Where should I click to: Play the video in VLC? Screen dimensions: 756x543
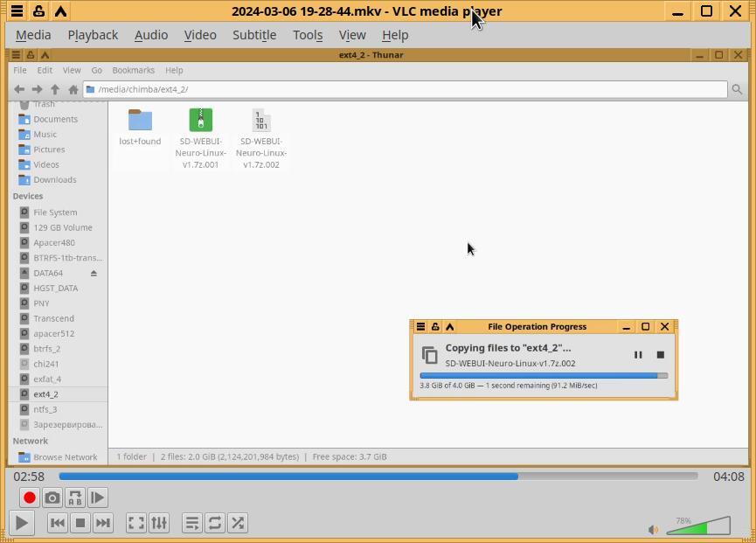click(21, 523)
